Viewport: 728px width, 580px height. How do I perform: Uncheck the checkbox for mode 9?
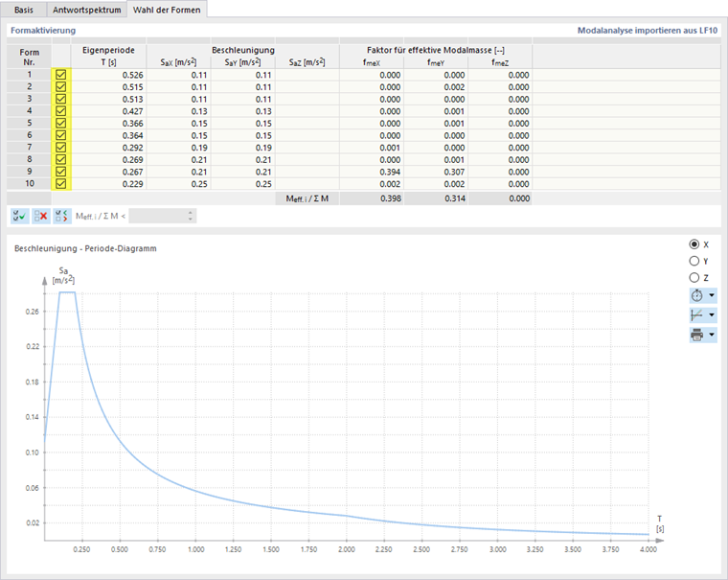tap(60, 172)
